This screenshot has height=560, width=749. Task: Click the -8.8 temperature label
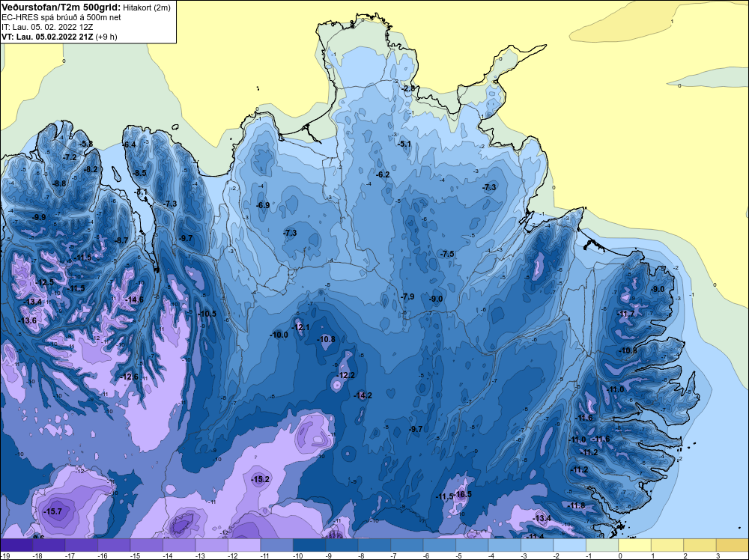[x=59, y=183]
